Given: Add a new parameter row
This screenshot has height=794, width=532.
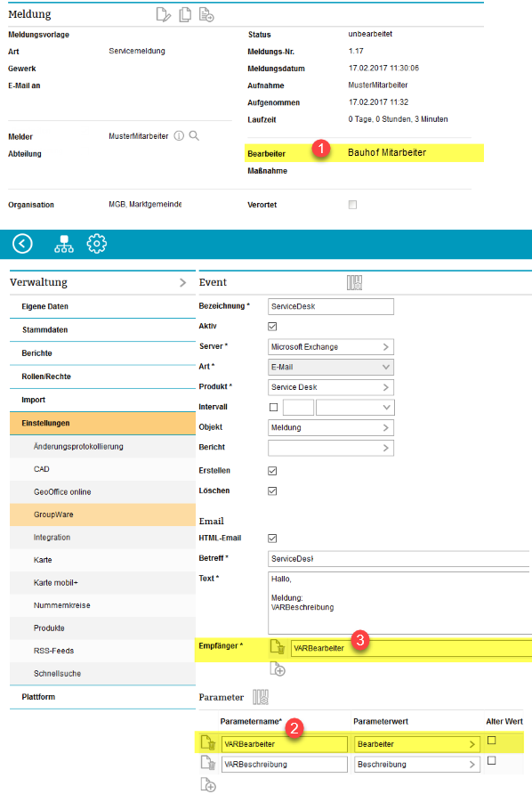Looking at the screenshot, I should pyautogui.click(x=208, y=784).
